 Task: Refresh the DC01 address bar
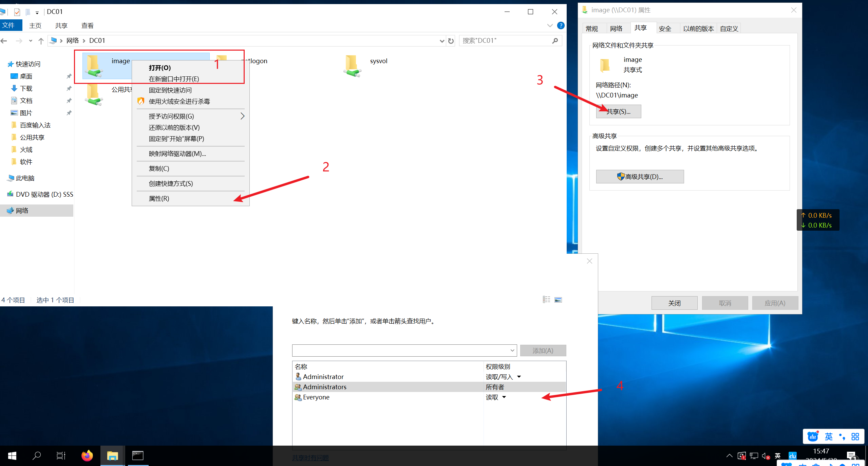(451, 41)
